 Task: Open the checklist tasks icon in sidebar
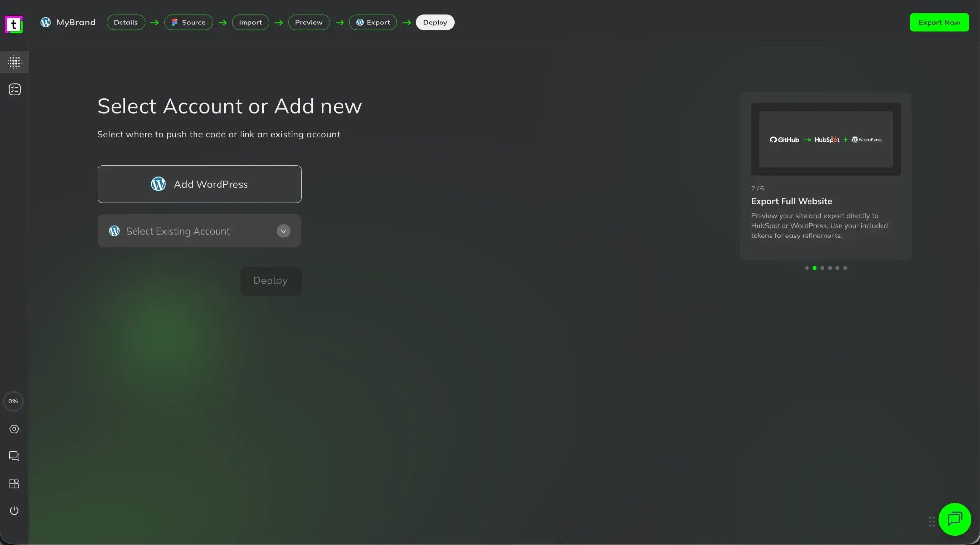tap(15, 89)
